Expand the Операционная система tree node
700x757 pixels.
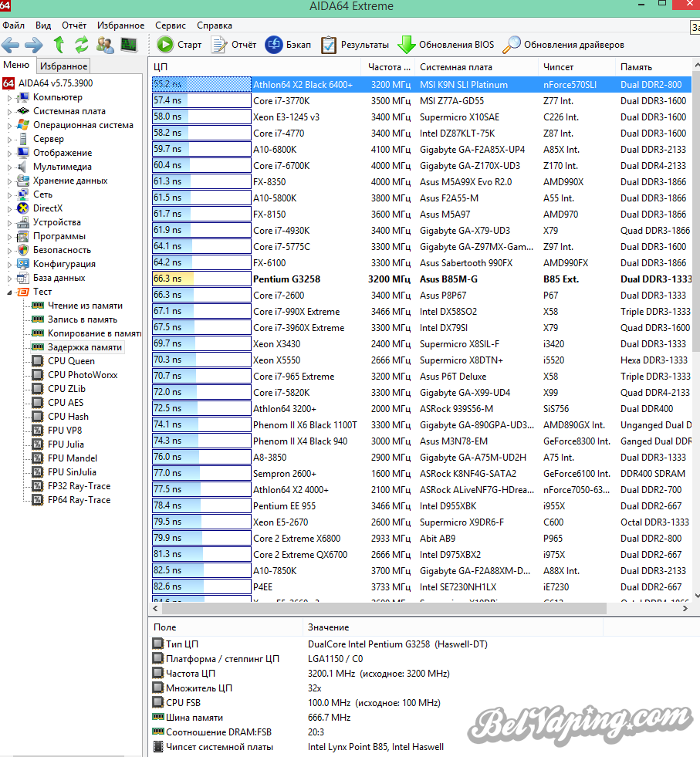(x=9, y=126)
